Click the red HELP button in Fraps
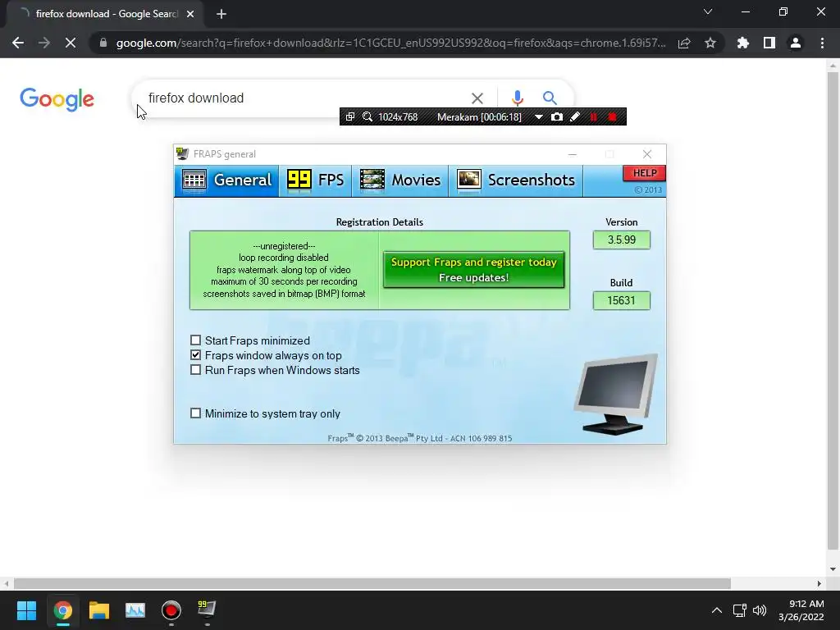Viewport: 840px width, 630px height. (x=645, y=173)
